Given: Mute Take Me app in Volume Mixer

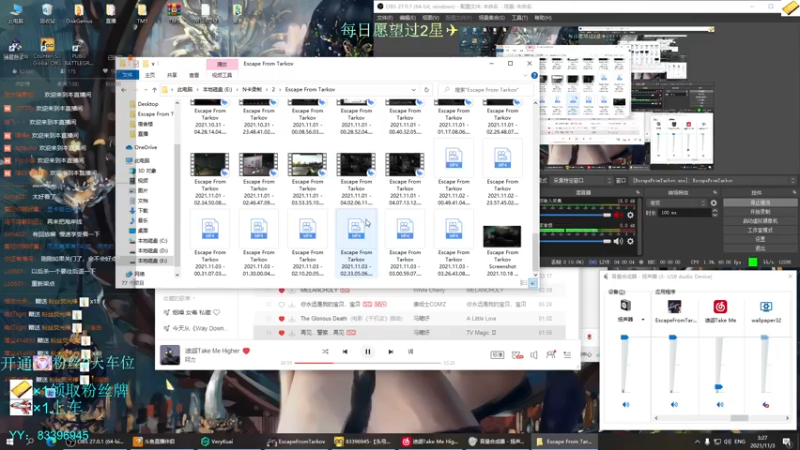Looking at the screenshot, I should coord(720,405).
